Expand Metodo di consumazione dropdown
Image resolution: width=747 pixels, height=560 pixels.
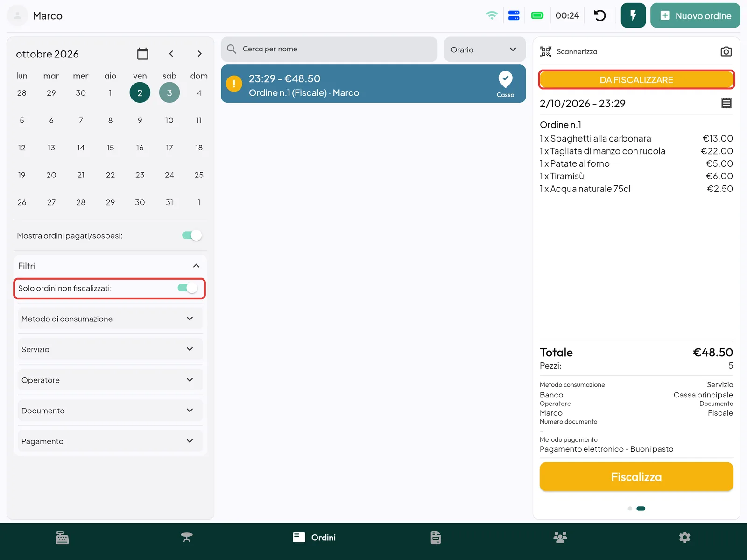[110, 319]
